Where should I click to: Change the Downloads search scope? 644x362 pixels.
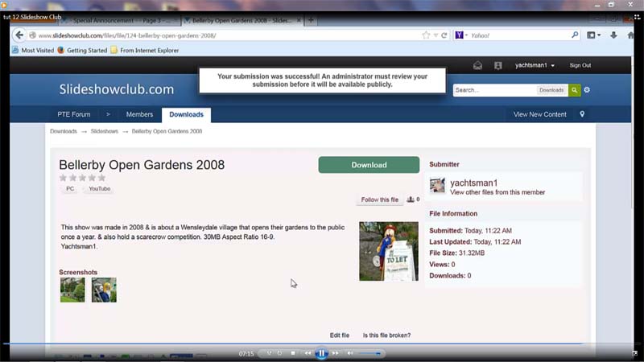click(x=551, y=90)
